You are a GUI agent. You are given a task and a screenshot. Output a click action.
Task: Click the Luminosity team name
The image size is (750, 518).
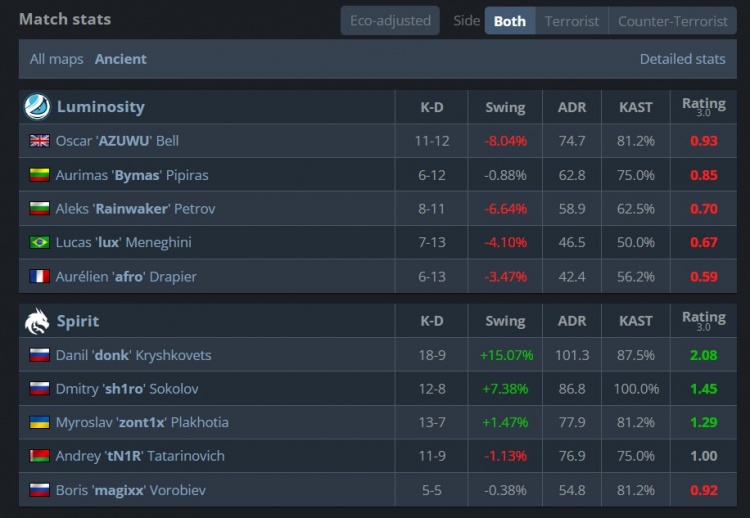point(101,107)
